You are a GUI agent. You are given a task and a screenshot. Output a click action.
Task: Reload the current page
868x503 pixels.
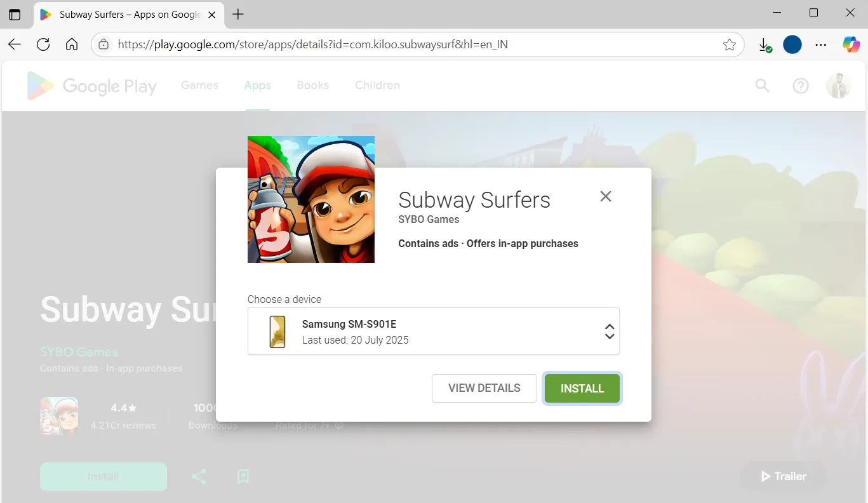tap(43, 44)
